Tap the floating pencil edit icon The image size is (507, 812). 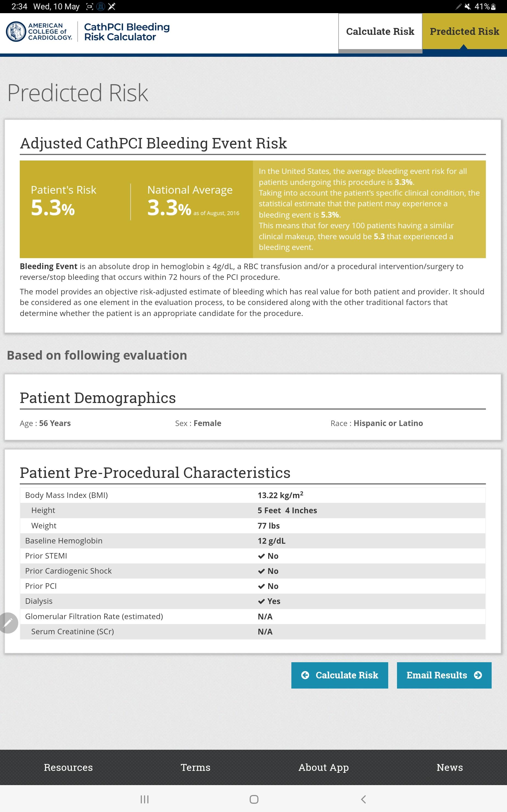[8, 623]
